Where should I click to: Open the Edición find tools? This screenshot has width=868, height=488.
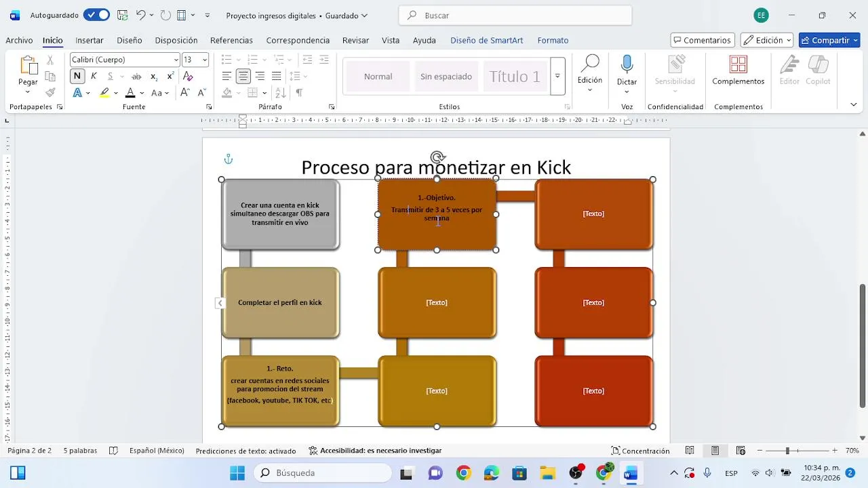(590, 73)
